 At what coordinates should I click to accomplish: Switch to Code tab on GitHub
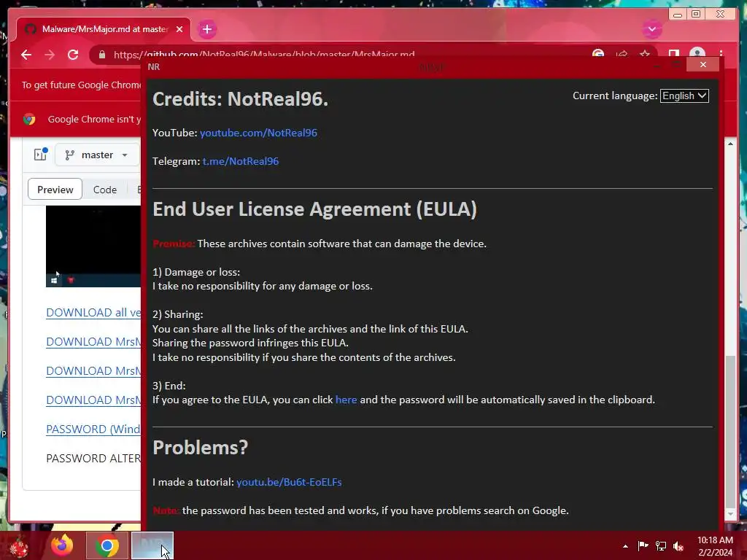[x=105, y=190]
